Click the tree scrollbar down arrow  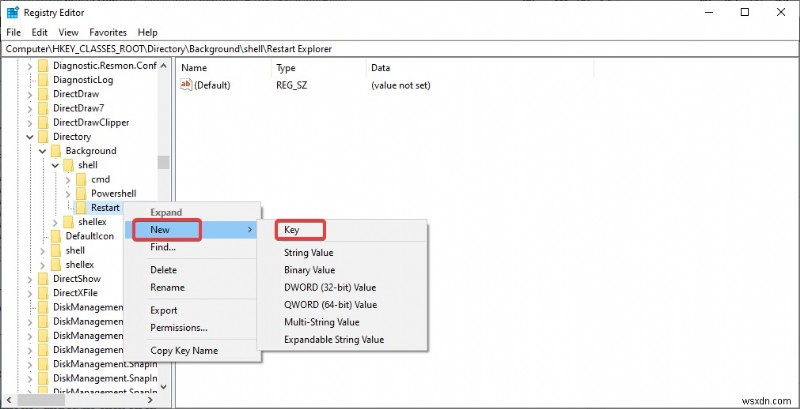163,387
